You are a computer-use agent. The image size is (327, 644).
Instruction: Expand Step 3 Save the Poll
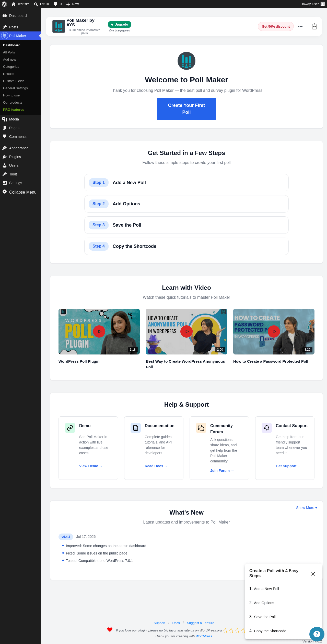coord(186,225)
